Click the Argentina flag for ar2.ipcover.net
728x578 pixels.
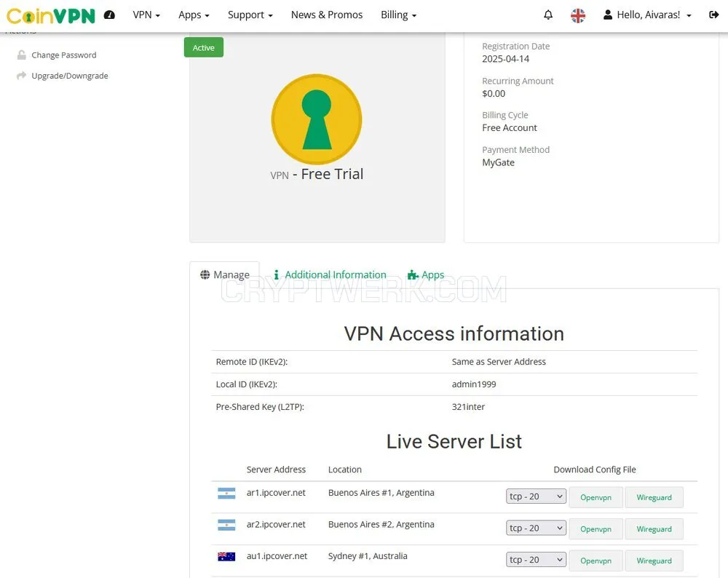[x=226, y=525]
